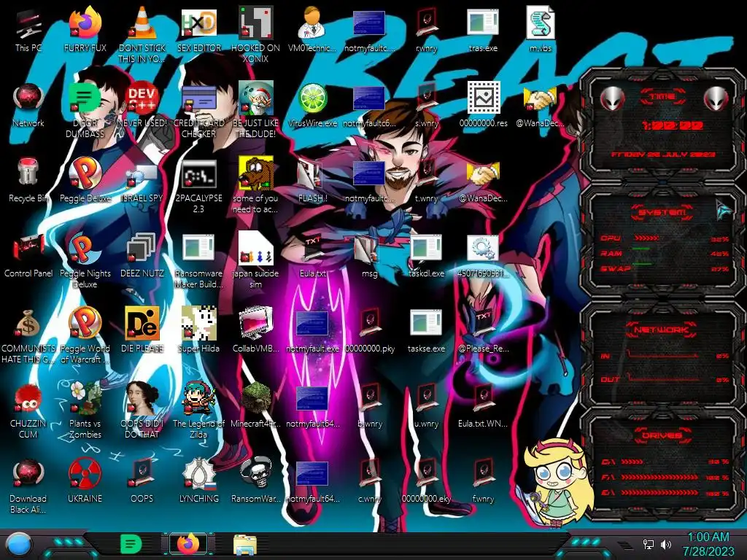Open the LYNCHING noose icon
Screen dimensions: 747x560
[198, 481]
